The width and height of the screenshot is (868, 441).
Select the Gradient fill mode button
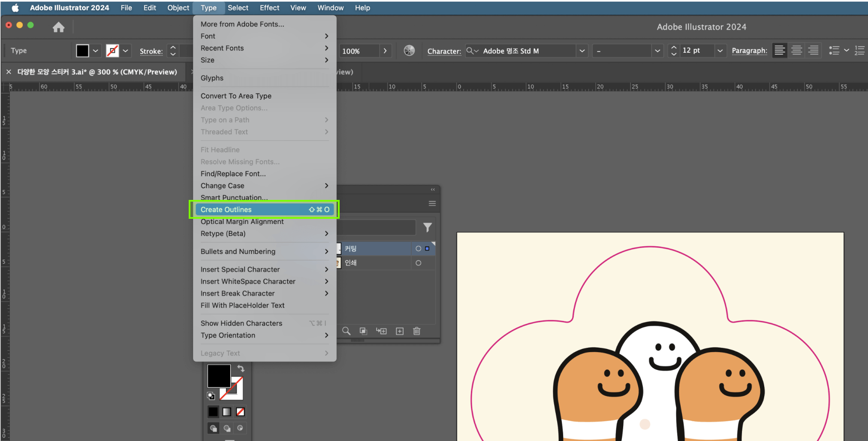(227, 412)
